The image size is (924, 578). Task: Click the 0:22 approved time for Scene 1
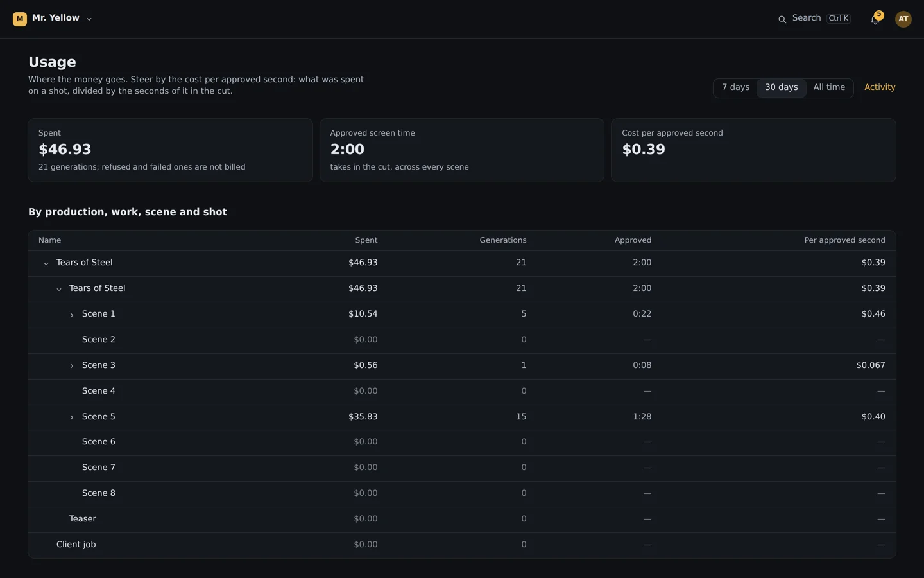642,314
